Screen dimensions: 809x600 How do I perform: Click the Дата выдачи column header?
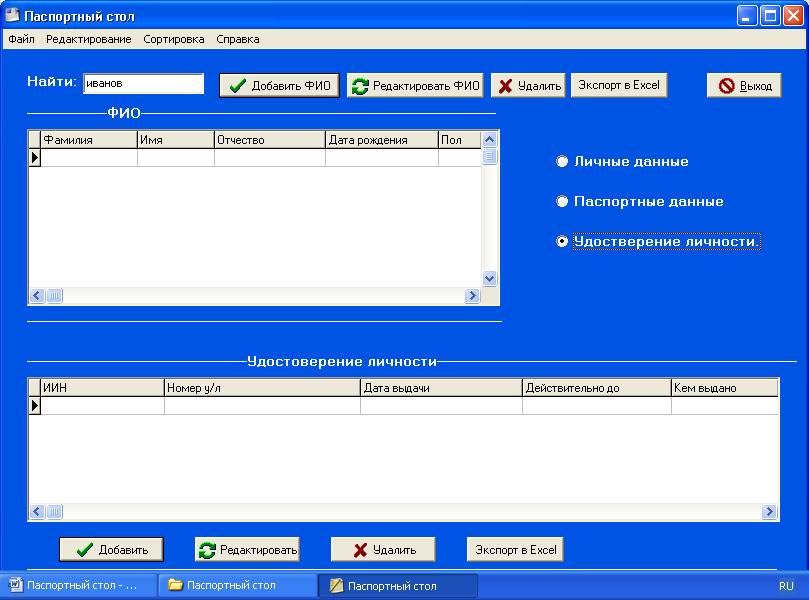tap(441, 388)
